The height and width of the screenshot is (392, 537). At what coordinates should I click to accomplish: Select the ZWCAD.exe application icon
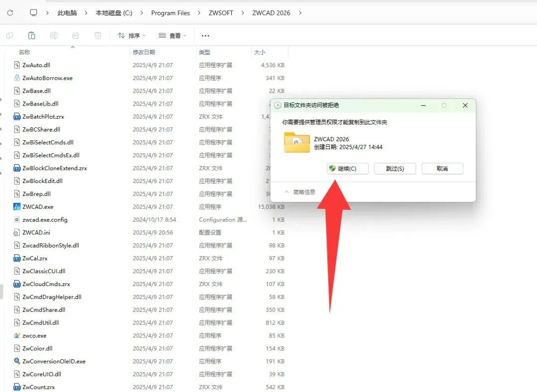pos(17,207)
